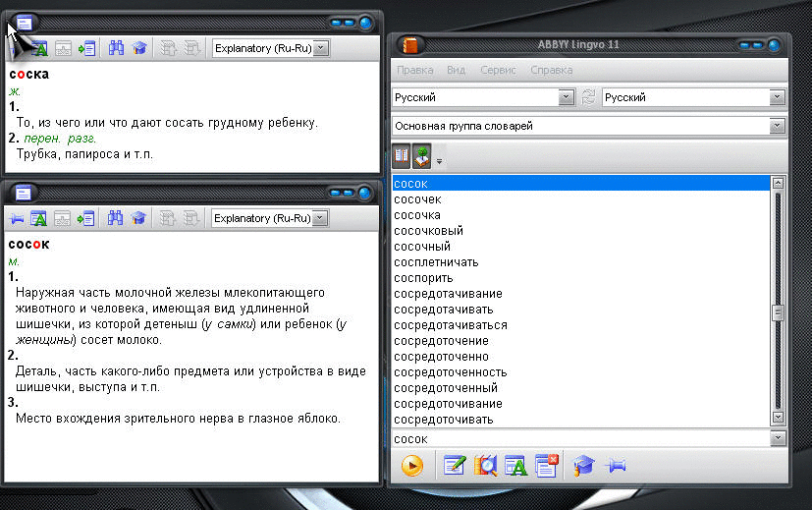Viewport: 812px width, 510px height.
Task: Click binoculars search icon in соска card
Action: pyautogui.click(x=116, y=48)
